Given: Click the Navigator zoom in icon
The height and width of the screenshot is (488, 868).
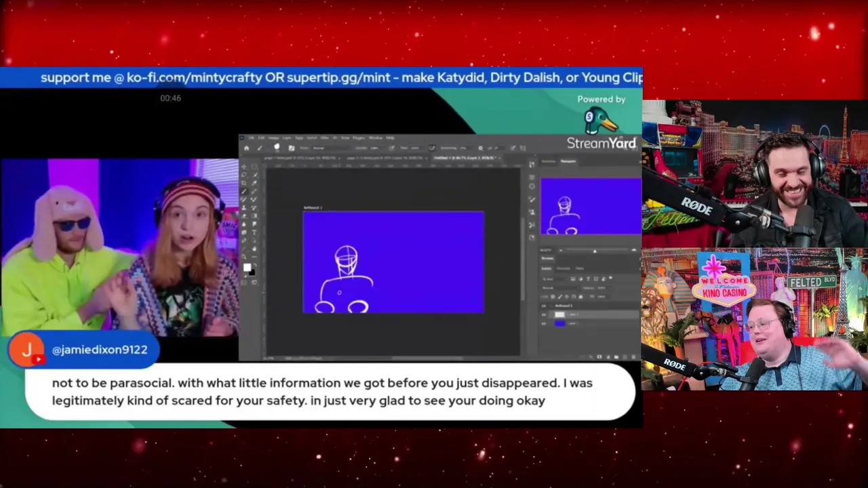Looking at the screenshot, I should coord(634,250).
